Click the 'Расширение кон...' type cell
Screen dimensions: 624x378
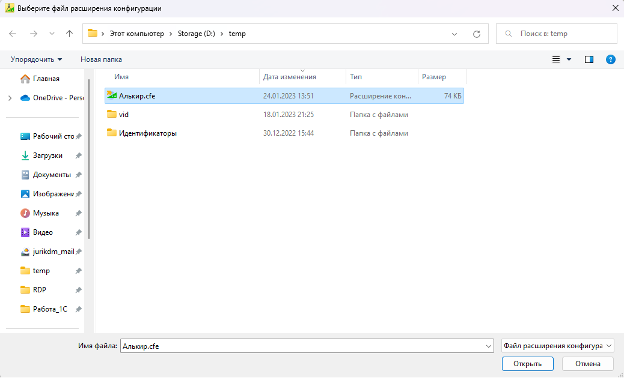380,96
